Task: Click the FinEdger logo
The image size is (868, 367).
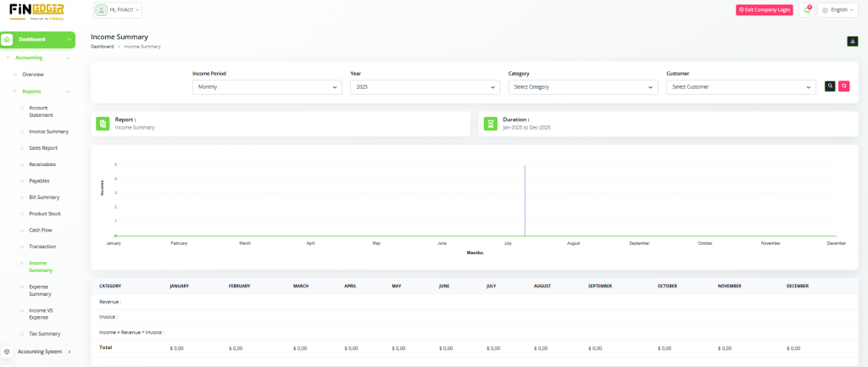Action: (36, 11)
